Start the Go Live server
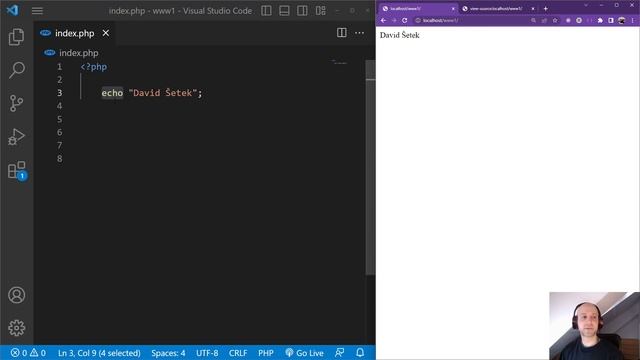 tap(304, 353)
